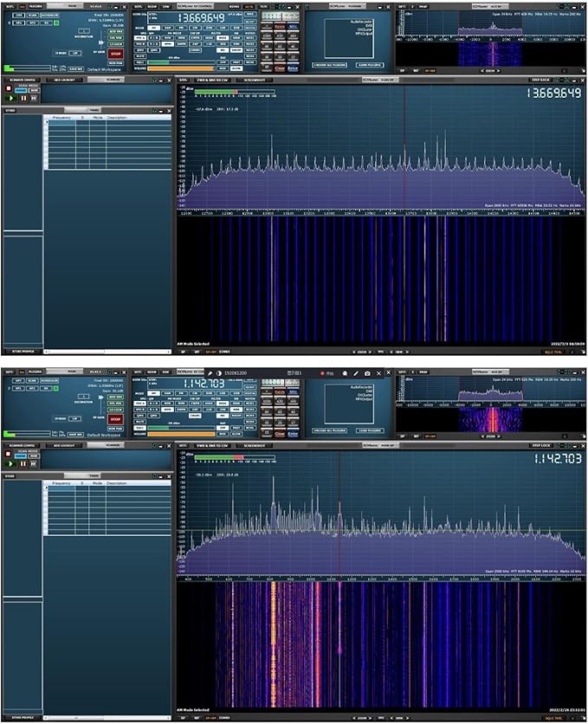Image resolution: width=588 pixels, height=724 pixels.
Task: Click camera icon in lower overlay toolbar
Action: [x=367, y=373]
